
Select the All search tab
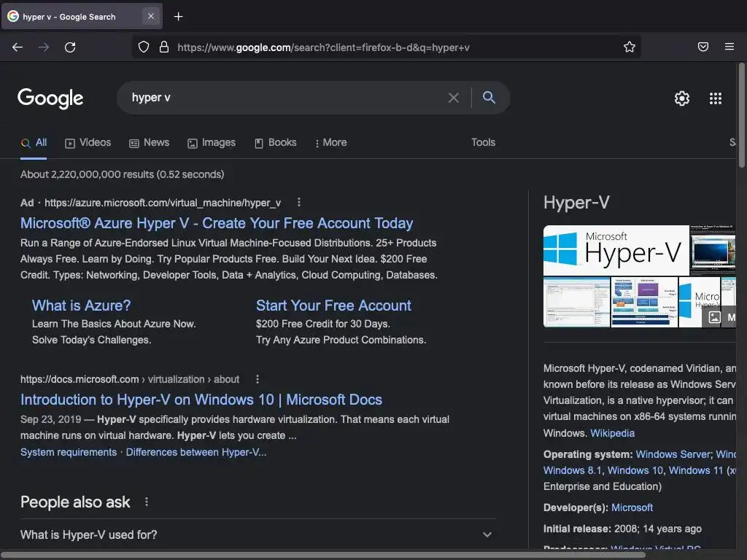tap(34, 142)
